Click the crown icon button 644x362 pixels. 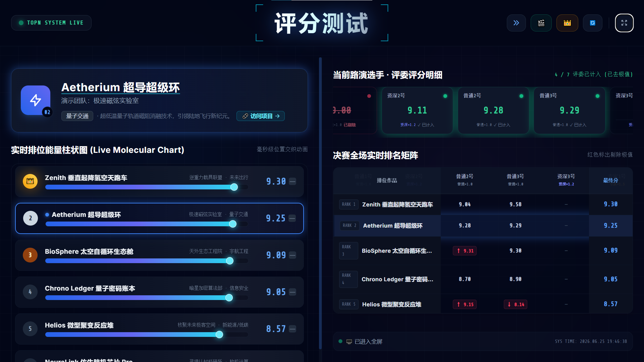click(x=567, y=23)
